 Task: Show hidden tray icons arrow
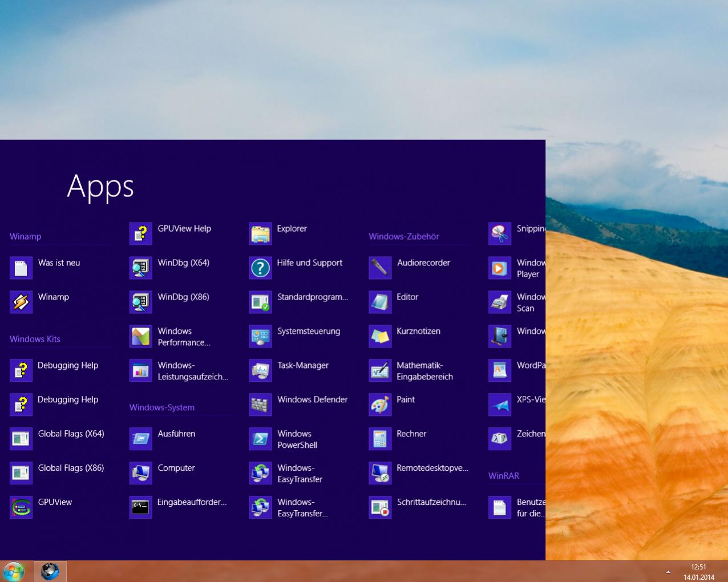tap(668, 572)
